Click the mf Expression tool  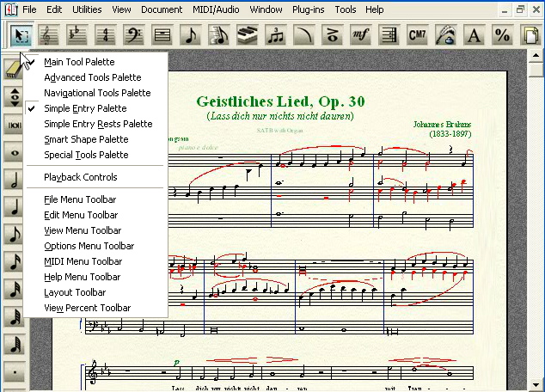(361, 35)
